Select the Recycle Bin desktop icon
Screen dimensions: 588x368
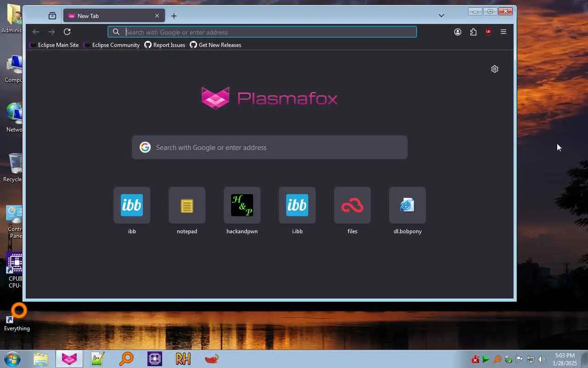[x=13, y=168]
